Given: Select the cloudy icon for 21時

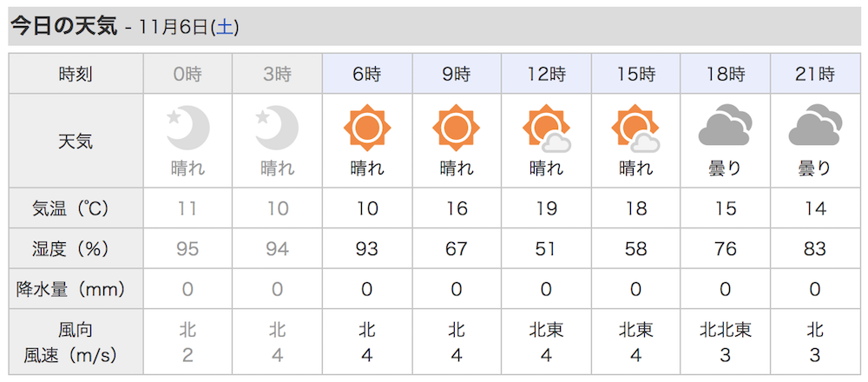Looking at the screenshot, I should [815, 125].
